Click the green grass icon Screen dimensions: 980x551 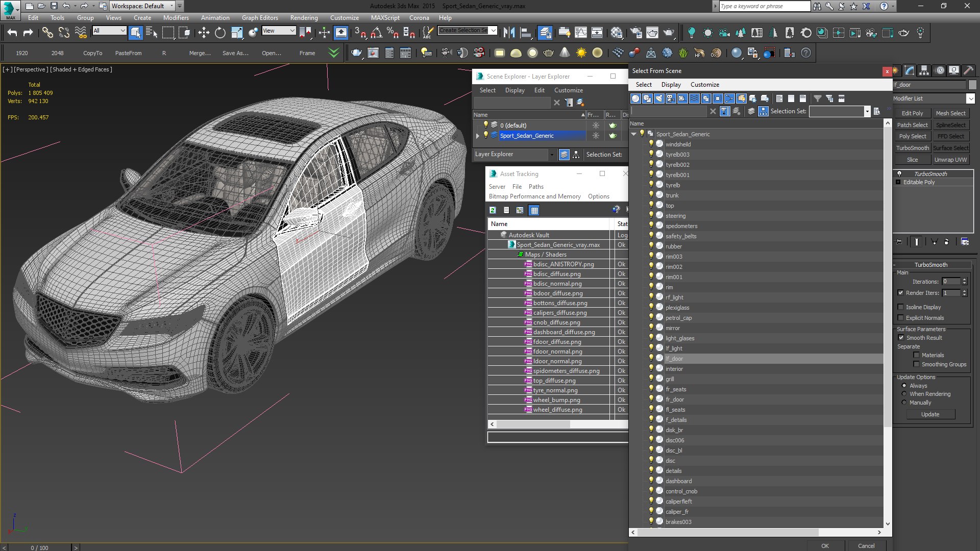[683, 53]
